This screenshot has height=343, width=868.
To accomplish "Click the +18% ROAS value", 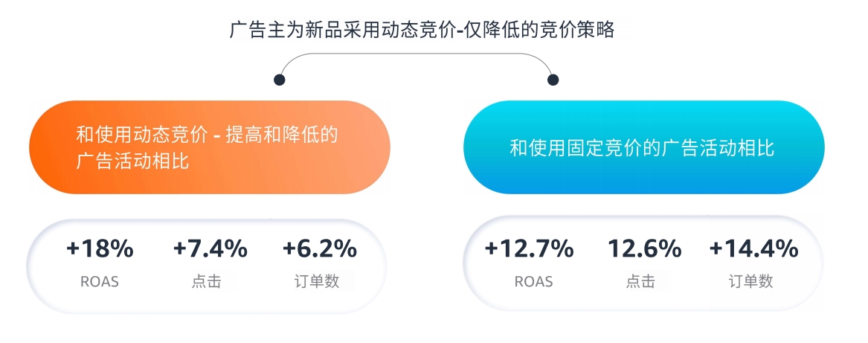I will (x=100, y=249).
